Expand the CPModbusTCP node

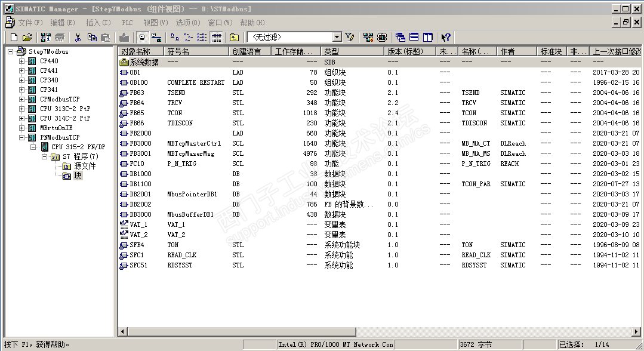click(21, 99)
